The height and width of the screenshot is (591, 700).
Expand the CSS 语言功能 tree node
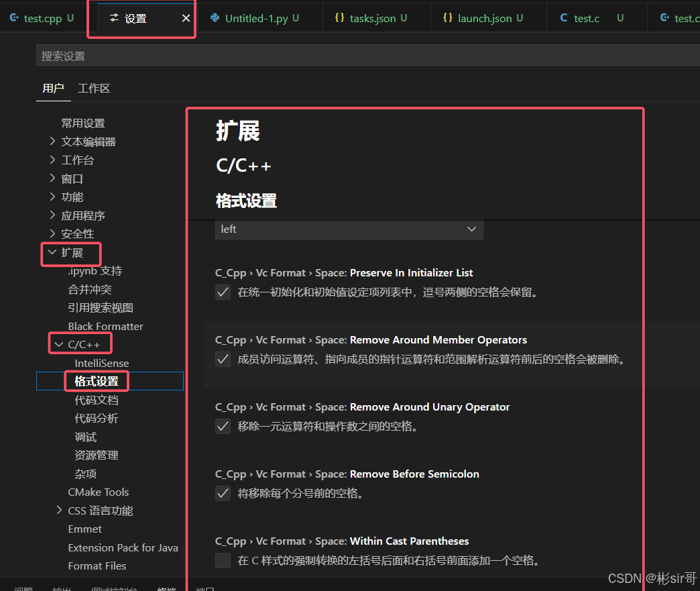[x=60, y=511]
